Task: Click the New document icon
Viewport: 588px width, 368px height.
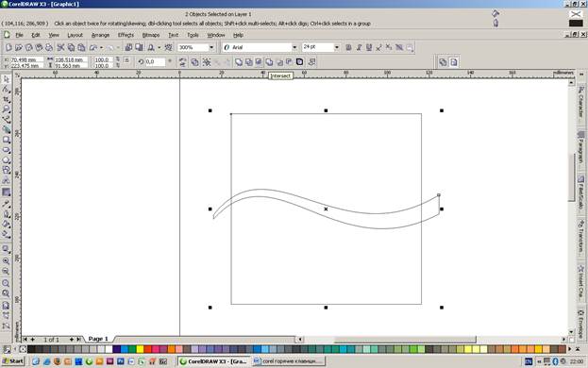Action: (8, 47)
